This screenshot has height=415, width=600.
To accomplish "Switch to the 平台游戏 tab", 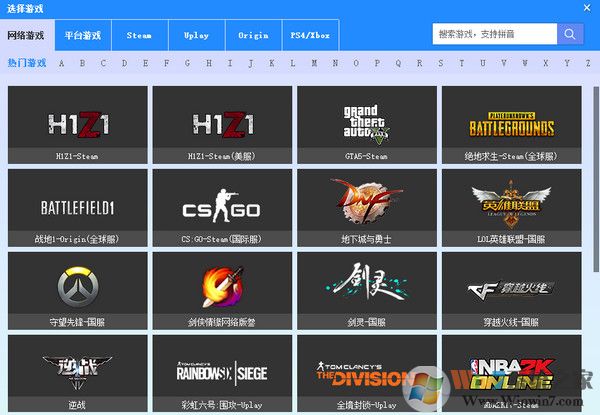I will pos(83,35).
